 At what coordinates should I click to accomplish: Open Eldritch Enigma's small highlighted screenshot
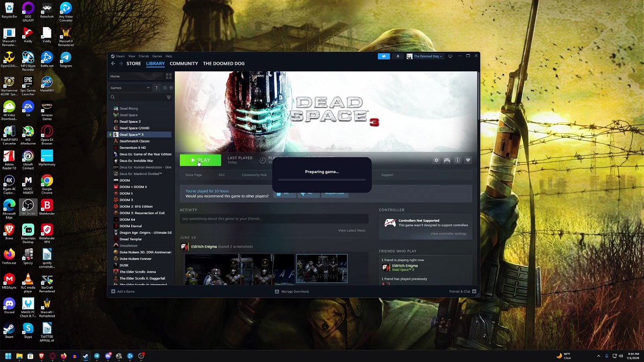[322, 268]
